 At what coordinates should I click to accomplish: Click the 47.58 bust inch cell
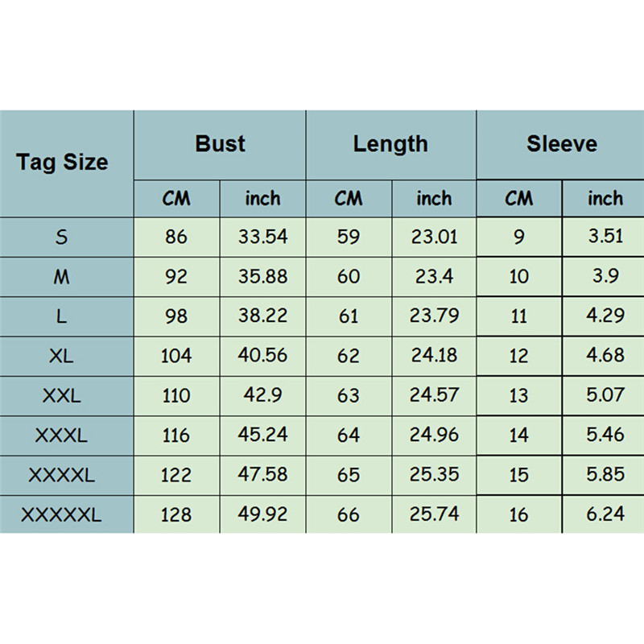click(x=262, y=475)
